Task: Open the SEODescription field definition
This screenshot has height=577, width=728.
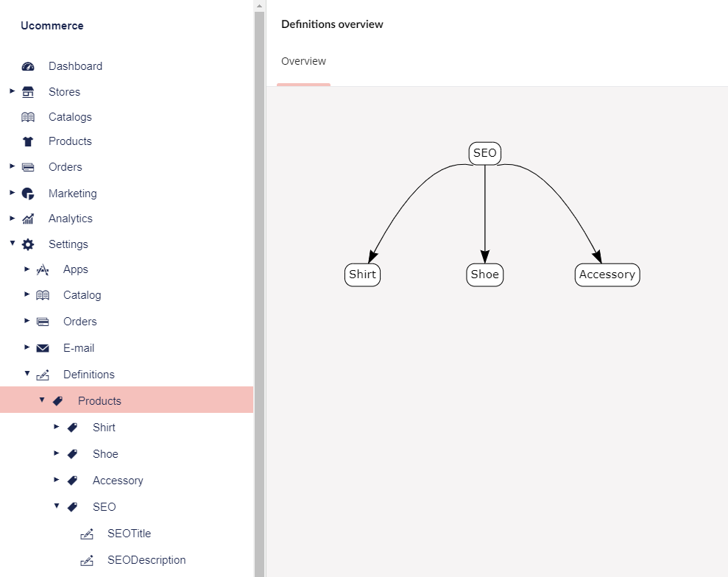Action: point(146,560)
